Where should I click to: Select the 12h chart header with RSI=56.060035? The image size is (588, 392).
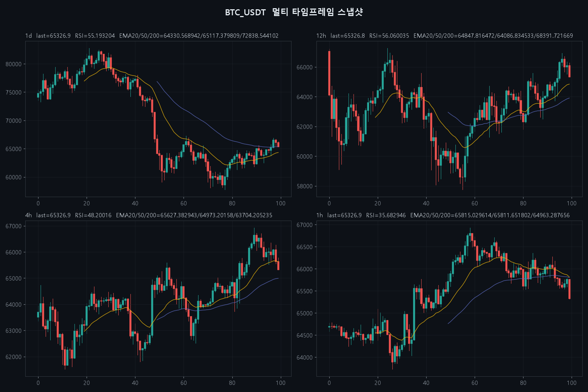(445, 36)
